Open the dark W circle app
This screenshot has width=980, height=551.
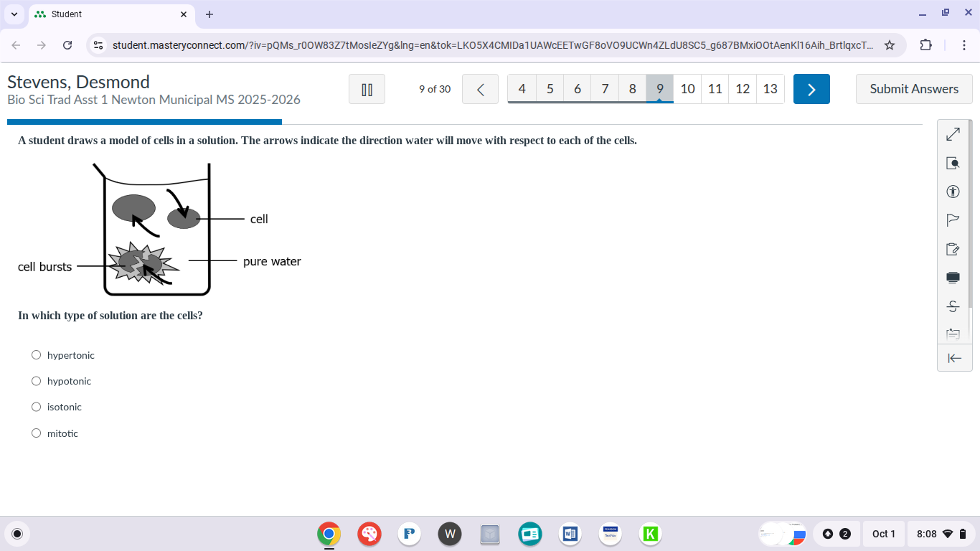click(x=450, y=534)
